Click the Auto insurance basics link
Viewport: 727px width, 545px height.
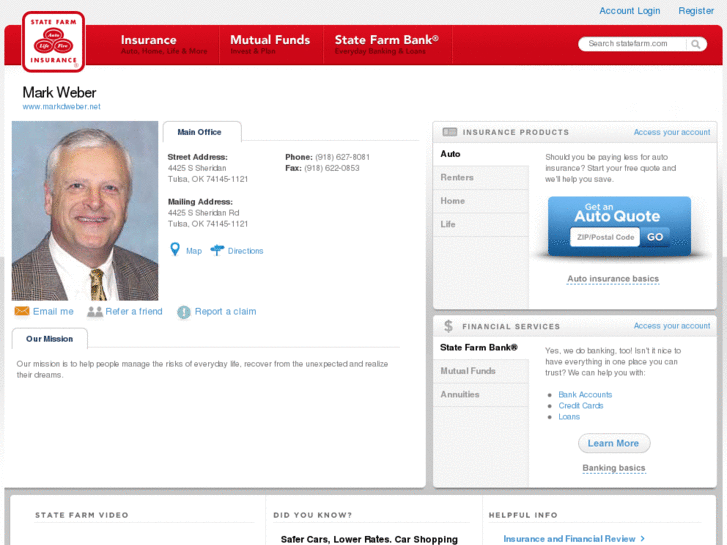coord(613,279)
